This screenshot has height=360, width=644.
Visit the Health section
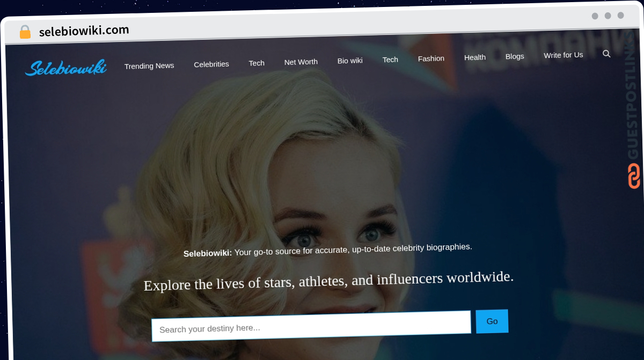tap(475, 57)
